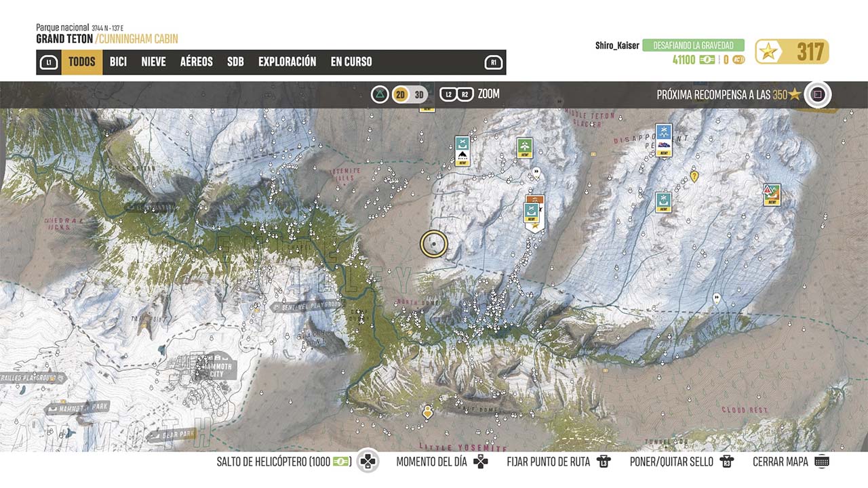Toggle map view to 3D

pos(420,95)
